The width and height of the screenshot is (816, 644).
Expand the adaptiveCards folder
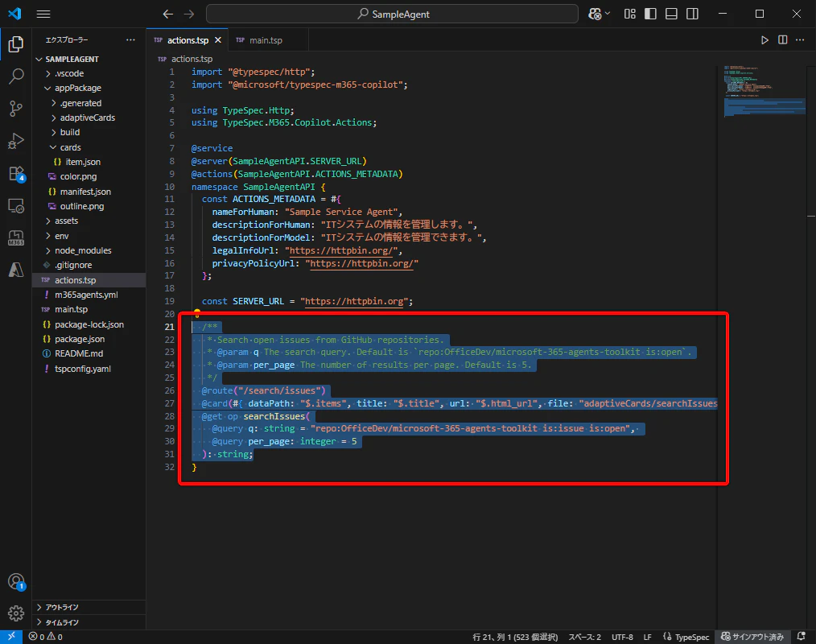88,118
